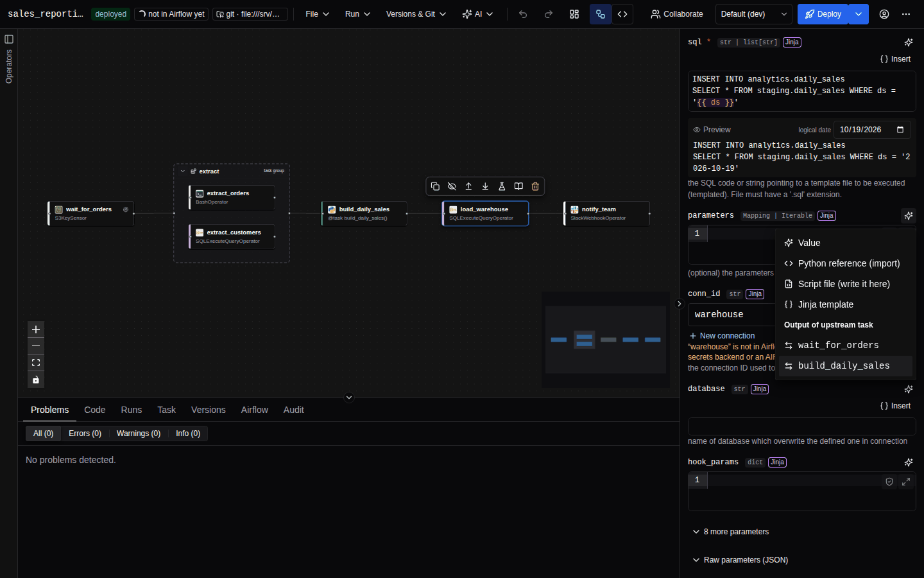Select Jinja template from the popup menu
This screenshot has width=924, height=578.
(x=845, y=304)
